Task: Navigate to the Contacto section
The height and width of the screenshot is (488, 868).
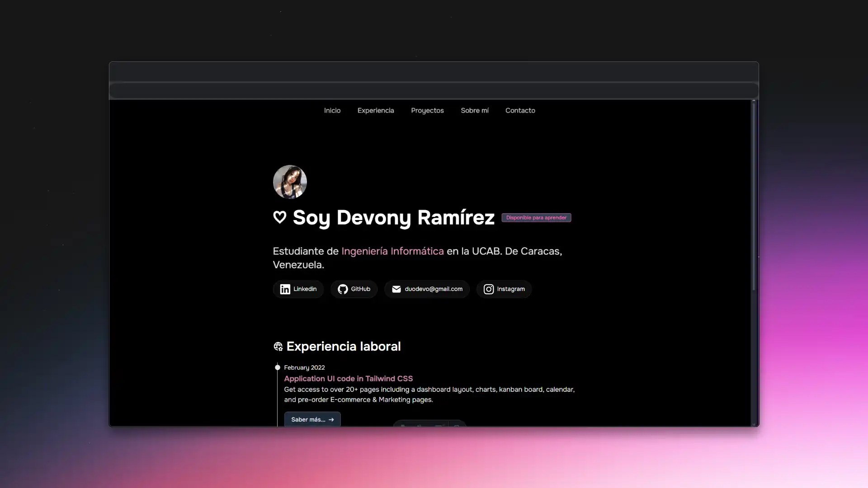Action: pos(520,110)
